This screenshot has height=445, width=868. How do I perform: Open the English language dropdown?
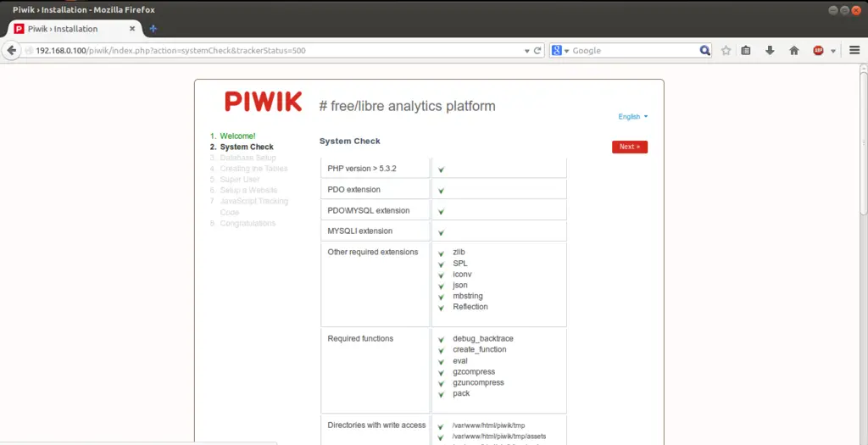pos(632,117)
